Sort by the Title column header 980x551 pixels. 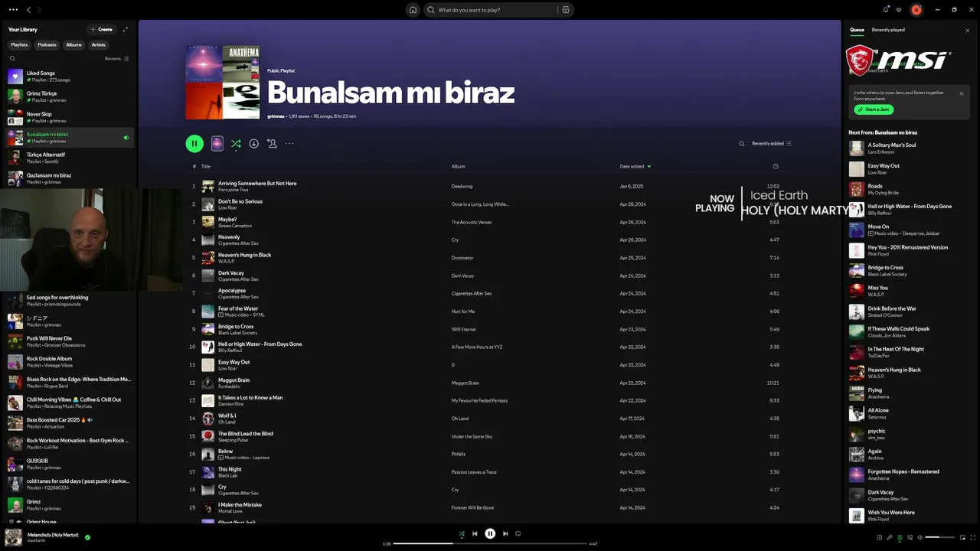205,166
